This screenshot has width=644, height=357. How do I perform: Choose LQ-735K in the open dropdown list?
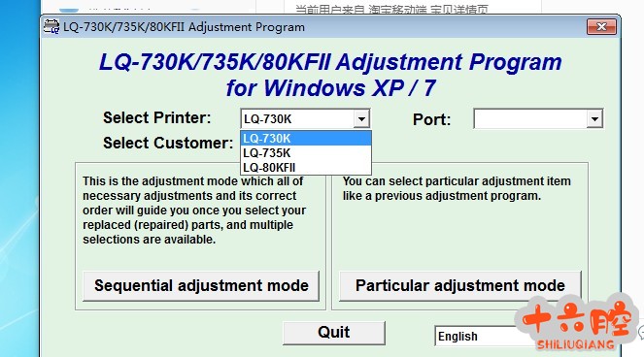coord(306,153)
